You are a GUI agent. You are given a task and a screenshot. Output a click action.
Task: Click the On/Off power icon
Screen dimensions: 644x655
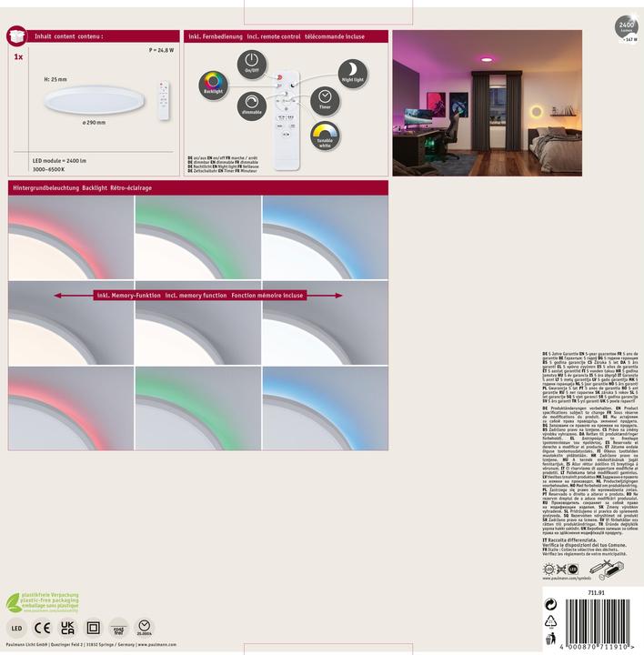tap(252, 65)
